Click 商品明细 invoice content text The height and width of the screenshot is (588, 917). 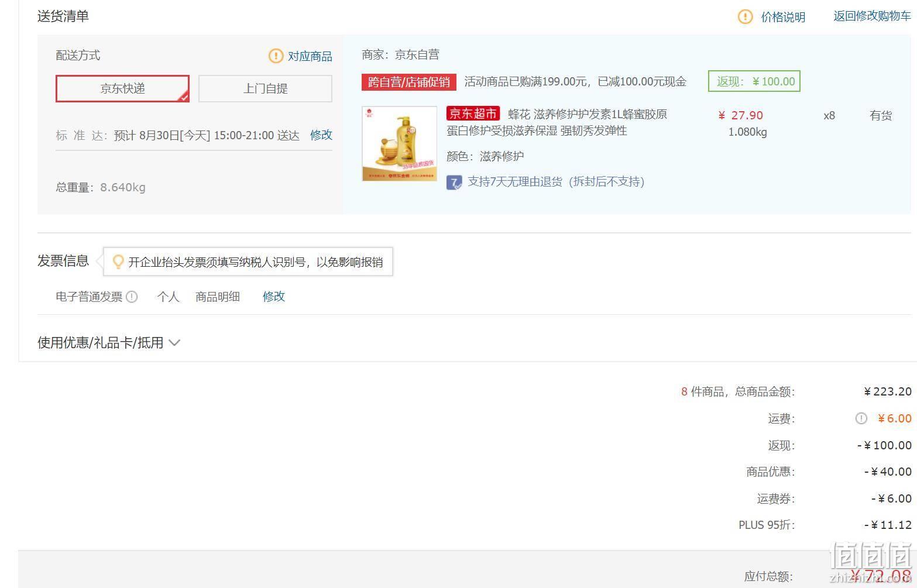click(218, 297)
